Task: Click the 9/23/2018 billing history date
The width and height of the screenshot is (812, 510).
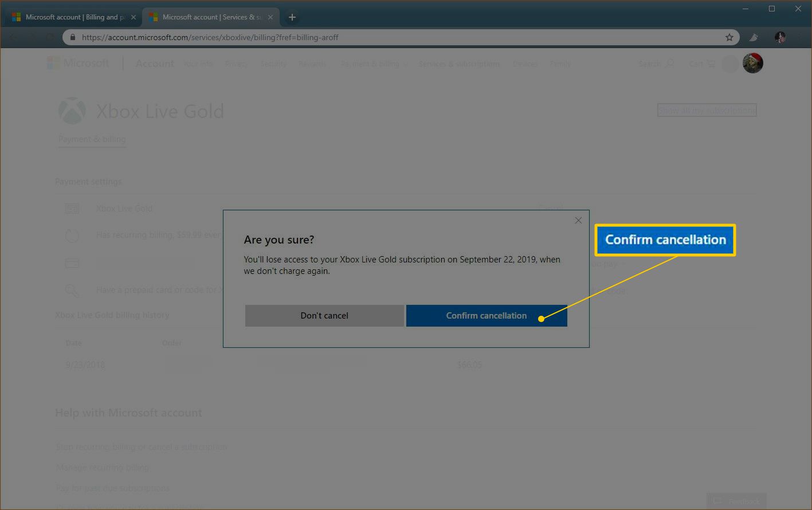Action: [85, 365]
